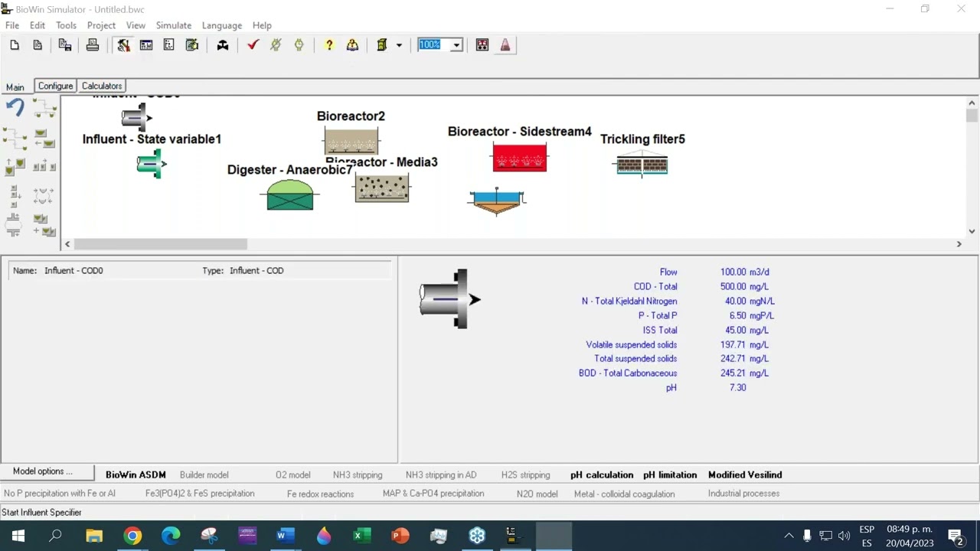Viewport: 980px width, 551px height.
Task: Click the warning bell alarm toolbar icon
Action: click(x=352, y=45)
